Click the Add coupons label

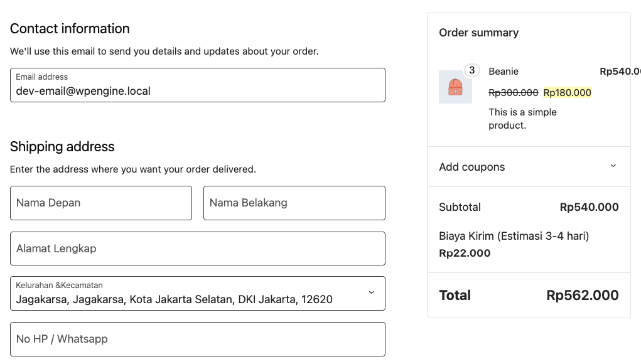click(x=472, y=167)
